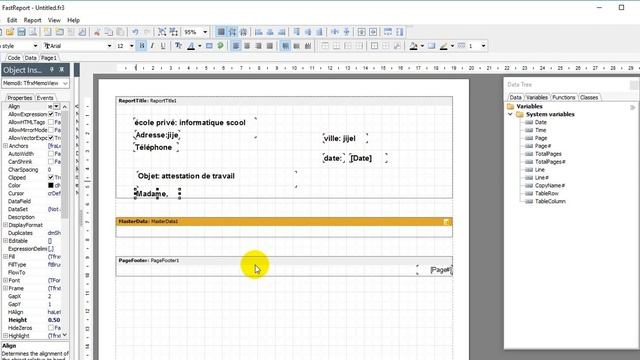Image resolution: width=640 pixels, height=360 pixels.
Task: Toggle Italic formatting
Action: click(x=152, y=46)
